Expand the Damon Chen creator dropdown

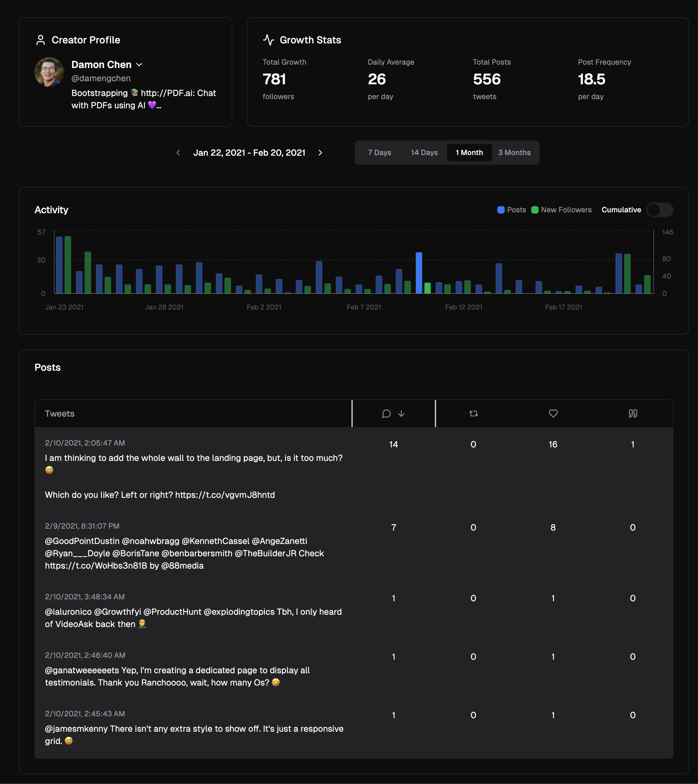coord(139,65)
